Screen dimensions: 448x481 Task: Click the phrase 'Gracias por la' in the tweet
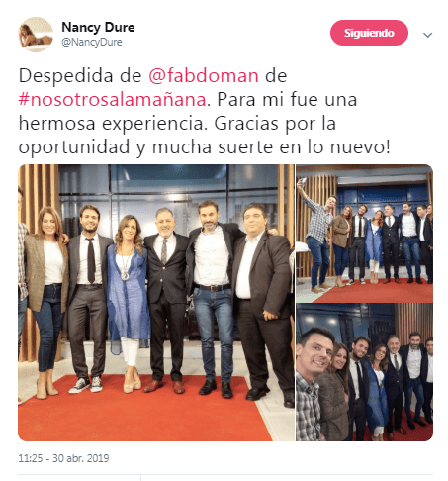275,124
